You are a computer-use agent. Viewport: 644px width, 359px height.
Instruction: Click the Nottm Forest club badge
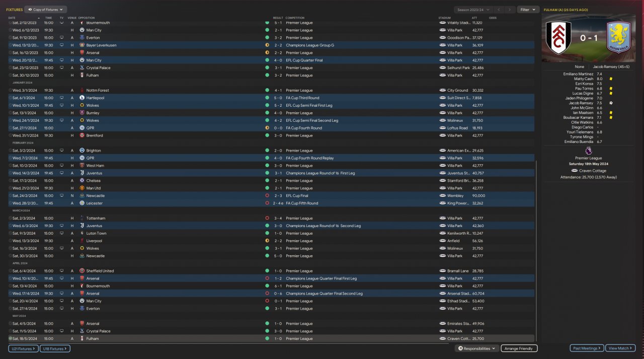click(82, 90)
